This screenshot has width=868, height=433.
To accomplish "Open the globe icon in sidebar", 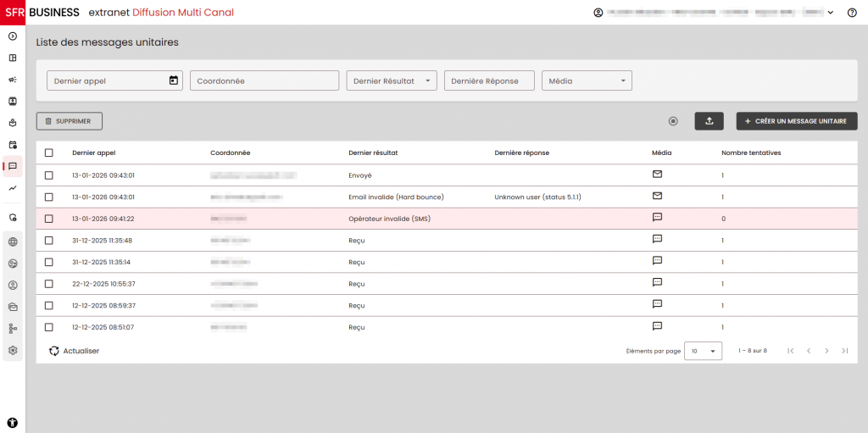I will coord(13,241).
